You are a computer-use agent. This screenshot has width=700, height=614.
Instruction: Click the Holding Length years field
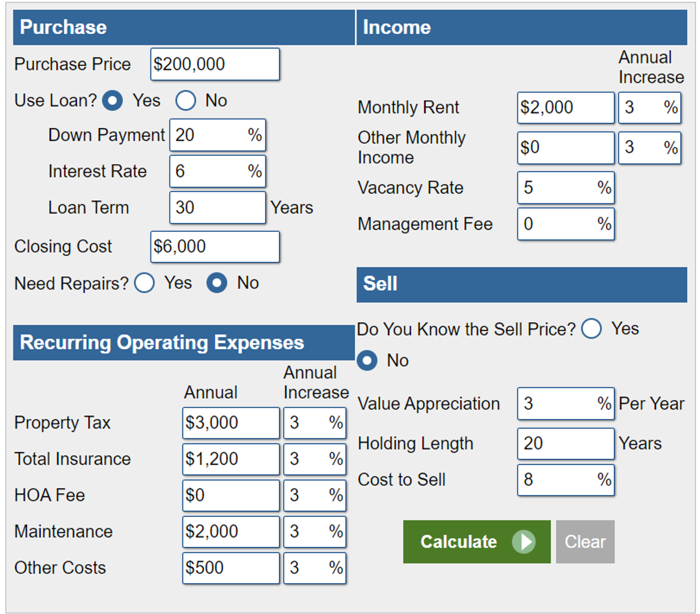565,443
